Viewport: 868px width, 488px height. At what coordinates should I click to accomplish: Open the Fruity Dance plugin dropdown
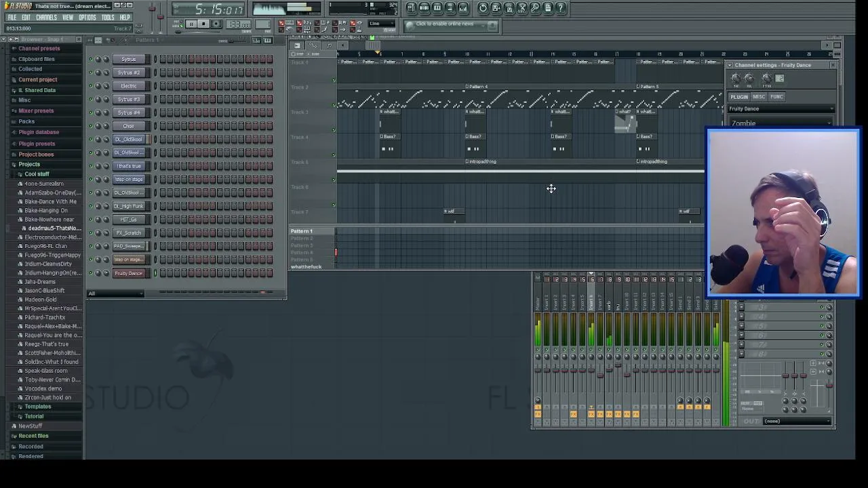click(x=781, y=108)
